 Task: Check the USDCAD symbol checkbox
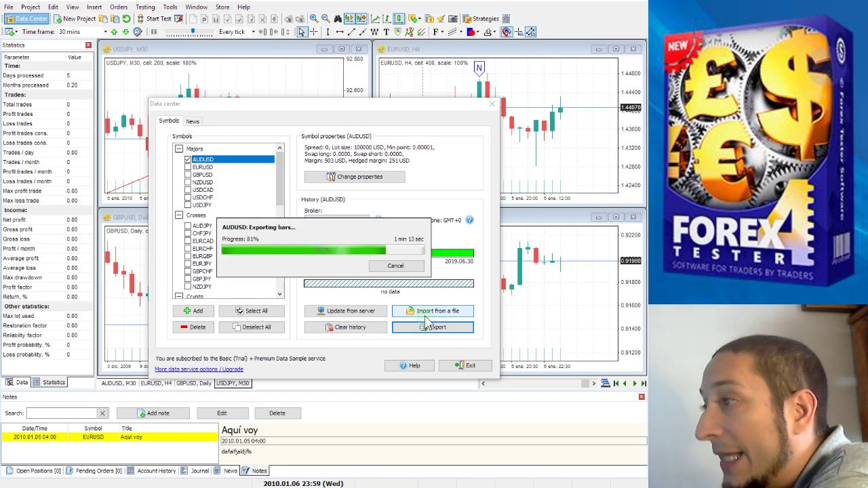point(188,190)
